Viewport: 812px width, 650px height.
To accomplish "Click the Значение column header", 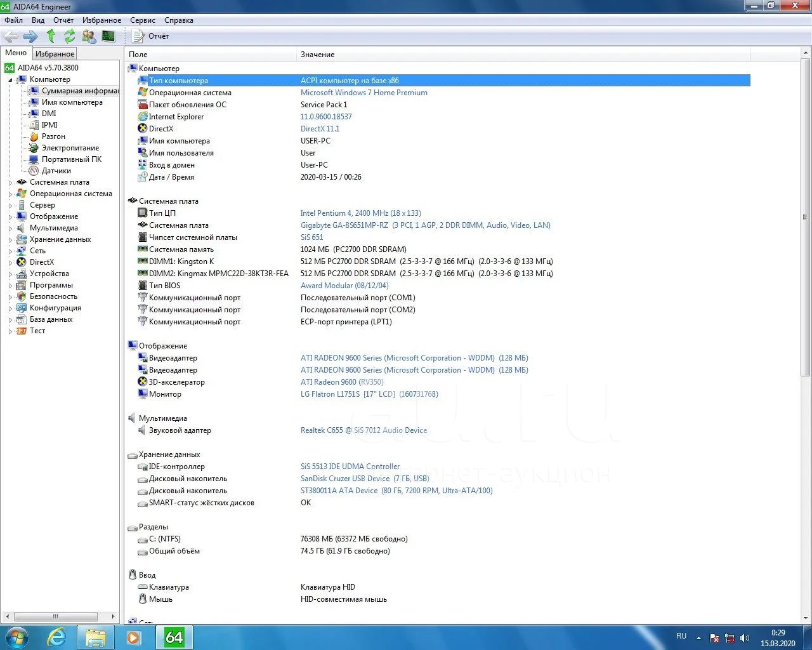I will 523,55.
